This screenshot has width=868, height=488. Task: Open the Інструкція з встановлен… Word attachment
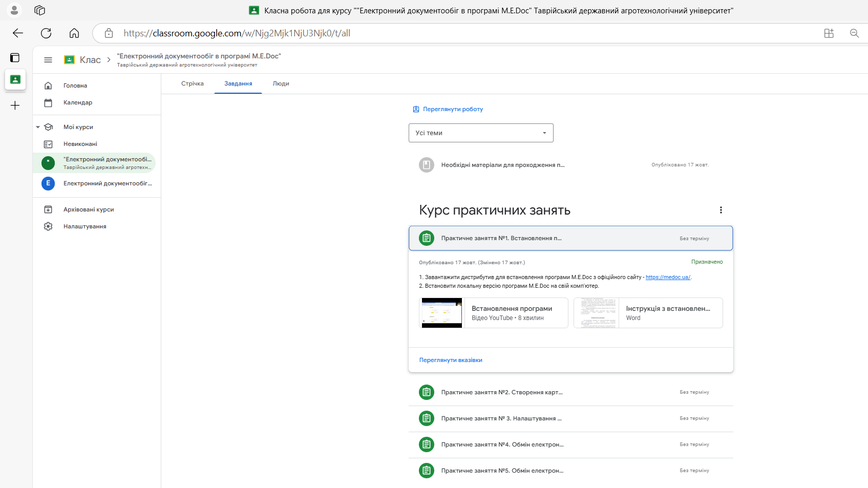pos(648,313)
